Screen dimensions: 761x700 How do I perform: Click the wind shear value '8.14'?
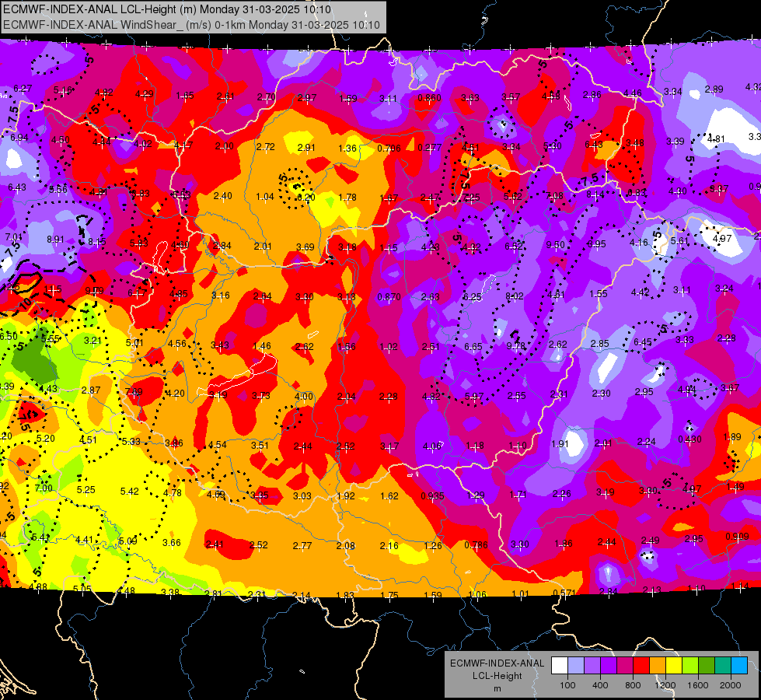tap(595, 194)
